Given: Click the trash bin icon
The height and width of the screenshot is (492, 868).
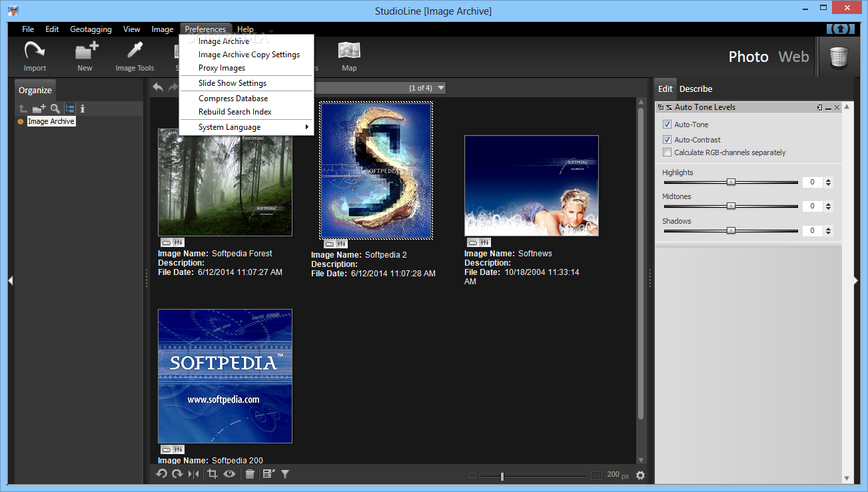Looking at the screenshot, I should pyautogui.click(x=839, y=57).
